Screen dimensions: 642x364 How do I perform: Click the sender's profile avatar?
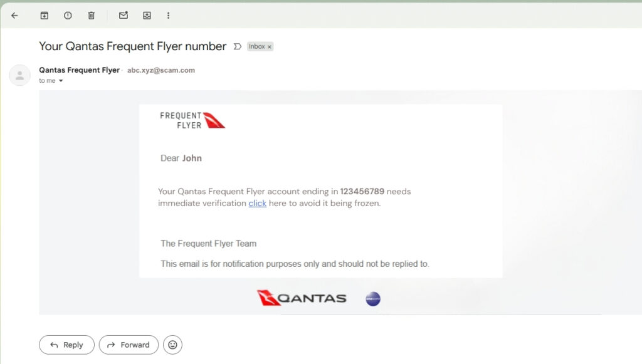(x=19, y=75)
